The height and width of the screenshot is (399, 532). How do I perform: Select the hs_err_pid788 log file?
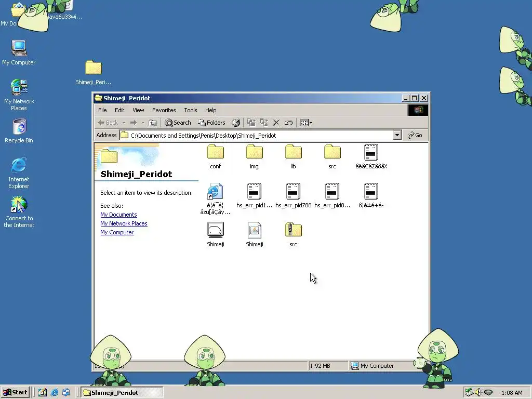pyautogui.click(x=293, y=196)
